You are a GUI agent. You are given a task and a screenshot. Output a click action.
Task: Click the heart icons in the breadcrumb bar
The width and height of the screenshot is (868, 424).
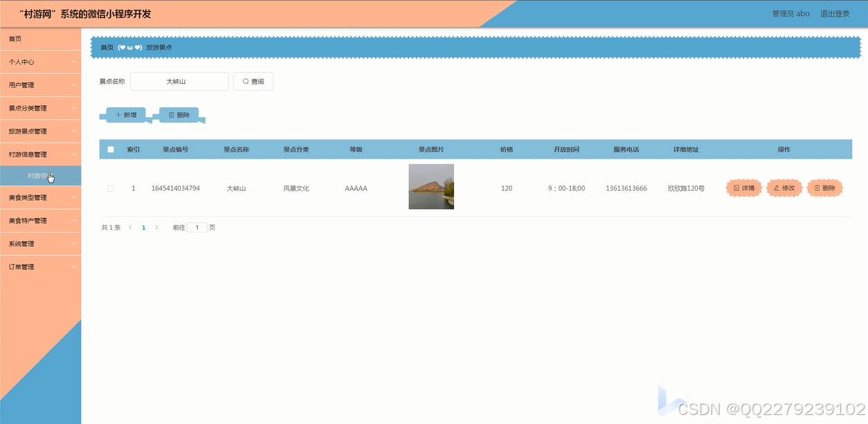130,47
